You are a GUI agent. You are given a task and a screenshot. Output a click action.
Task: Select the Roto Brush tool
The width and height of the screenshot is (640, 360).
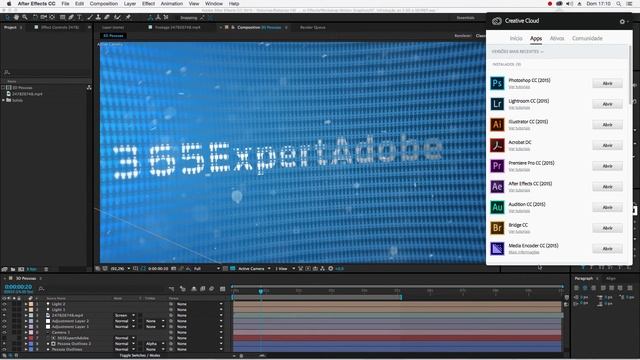coord(118,18)
